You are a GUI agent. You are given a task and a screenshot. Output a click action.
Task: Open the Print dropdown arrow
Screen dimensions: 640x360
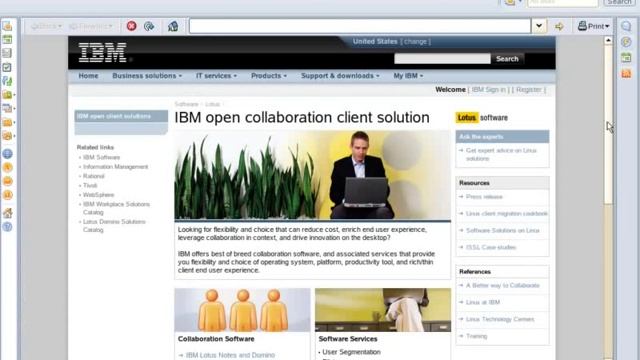(x=607, y=27)
